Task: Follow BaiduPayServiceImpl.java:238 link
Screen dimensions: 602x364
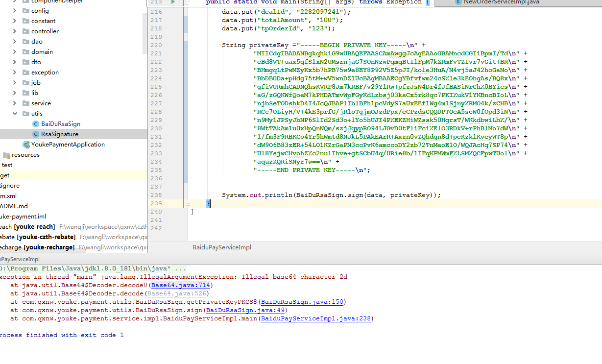Action: click(316, 318)
